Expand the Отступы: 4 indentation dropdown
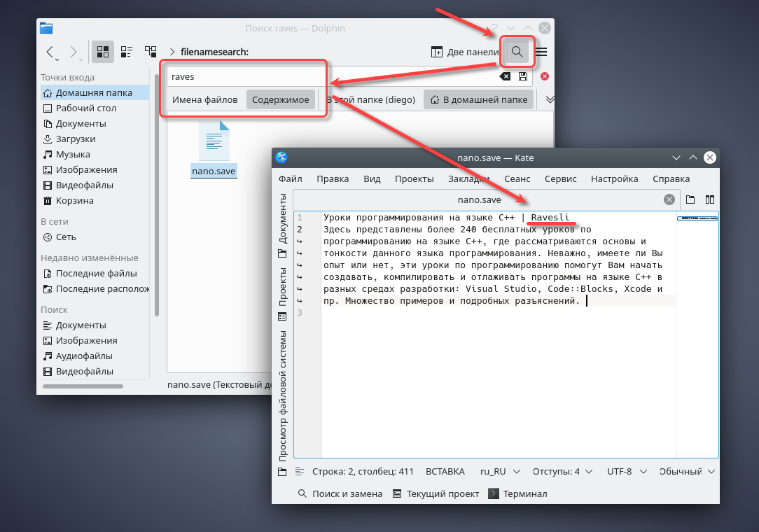Screen dimensions: 759x532 (562, 472)
